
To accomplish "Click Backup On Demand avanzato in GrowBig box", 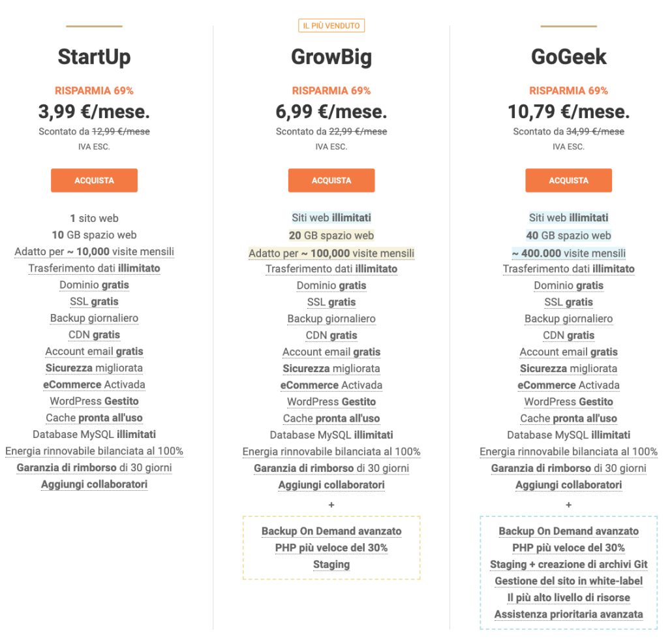I will (331, 531).
